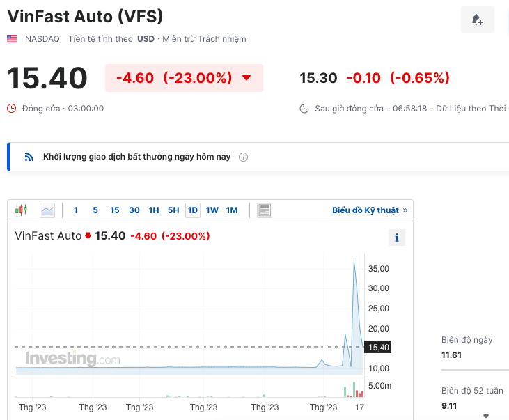This screenshot has width=509, height=420.
Task: Click the chart info 'i' icon
Action: (396, 238)
